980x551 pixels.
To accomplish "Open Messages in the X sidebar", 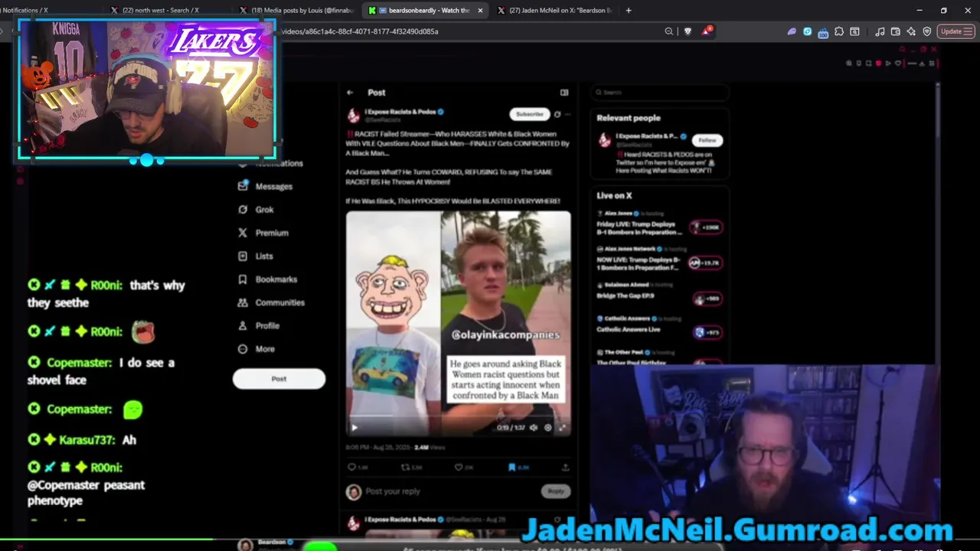I will [x=266, y=186].
